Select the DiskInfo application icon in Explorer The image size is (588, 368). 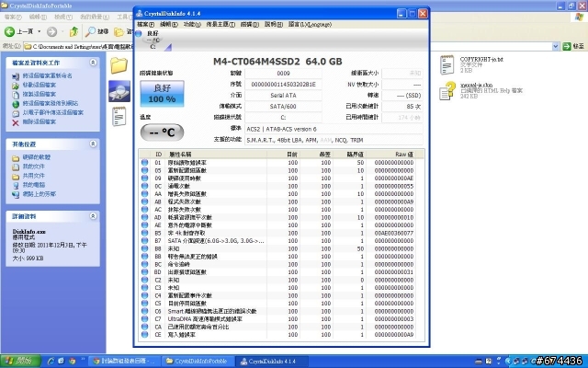point(119,91)
